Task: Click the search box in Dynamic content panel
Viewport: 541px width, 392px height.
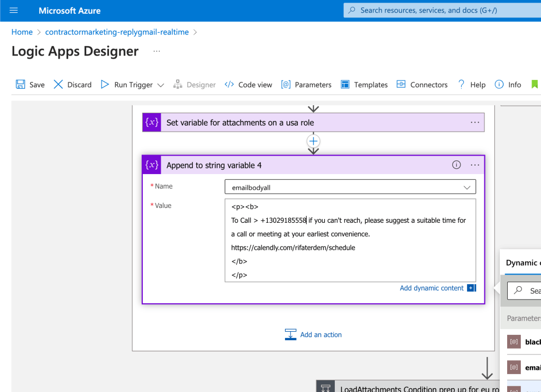Action: (x=524, y=290)
